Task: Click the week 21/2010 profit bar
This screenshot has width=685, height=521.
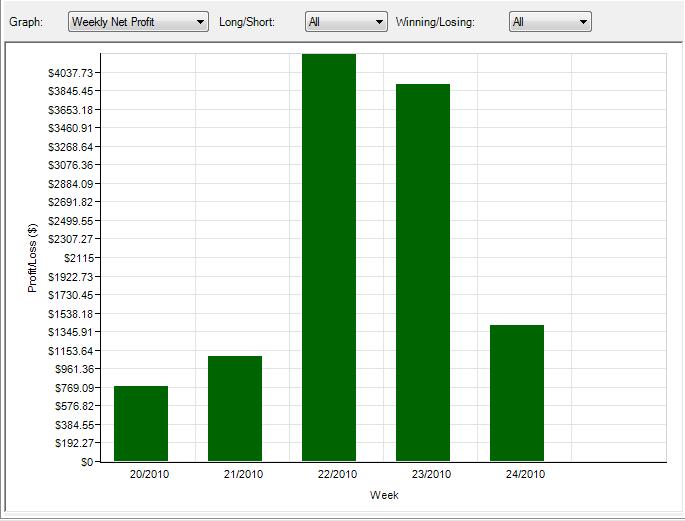Action: [x=235, y=409]
